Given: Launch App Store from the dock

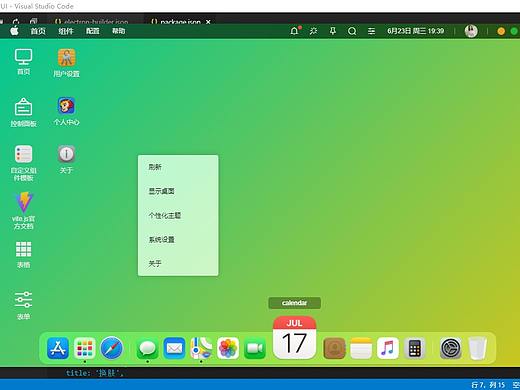Looking at the screenshot, I should (58, 348).
